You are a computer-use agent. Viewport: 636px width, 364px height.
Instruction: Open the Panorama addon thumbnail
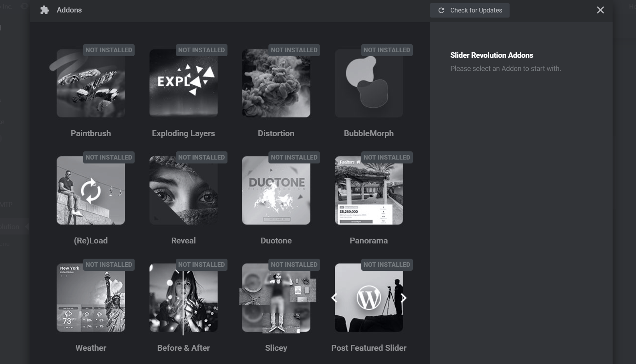point(369,190)
